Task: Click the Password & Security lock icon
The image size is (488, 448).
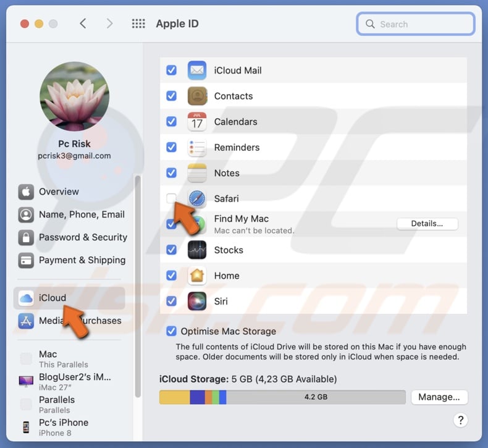Action: [x=26, y=237]
